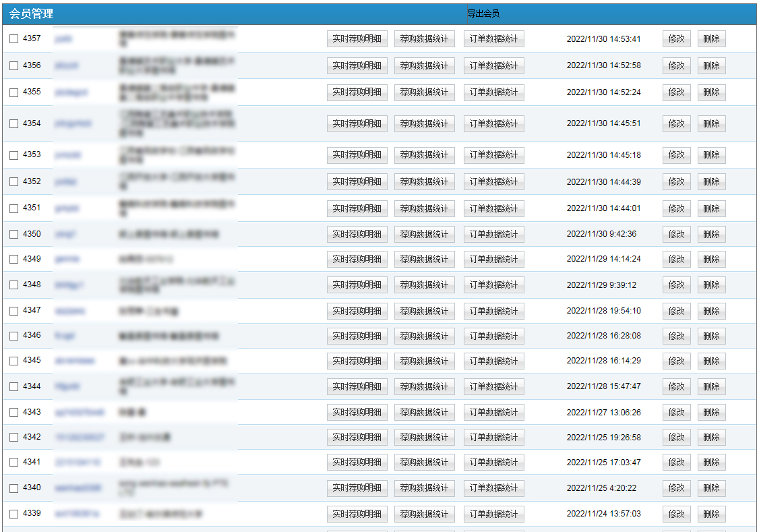Toggle checkbox for member 4339
The width and height of the screenshot is (757, 532).
click(13, 514)
